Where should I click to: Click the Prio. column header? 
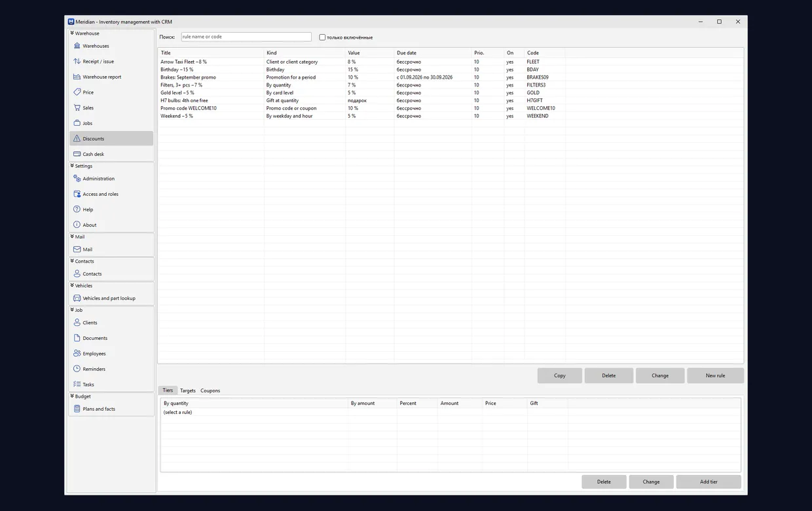click(x=488, y=53)
